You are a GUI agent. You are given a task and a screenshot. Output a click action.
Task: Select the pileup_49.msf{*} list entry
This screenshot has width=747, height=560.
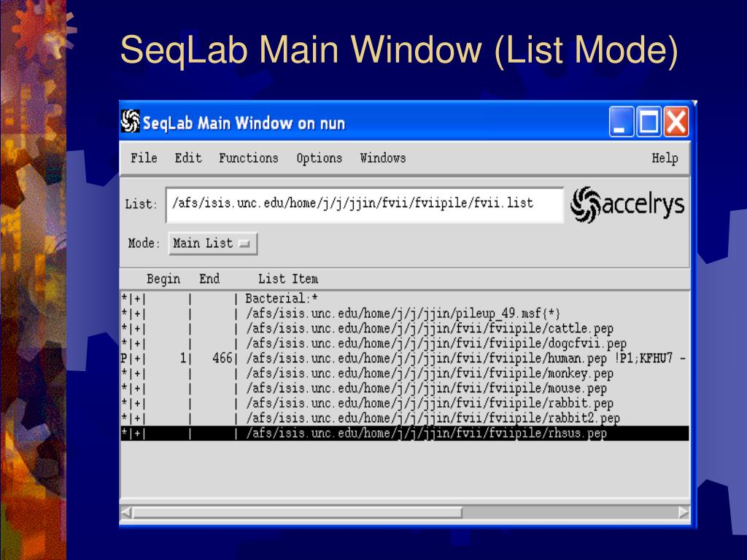coord(404,314)
